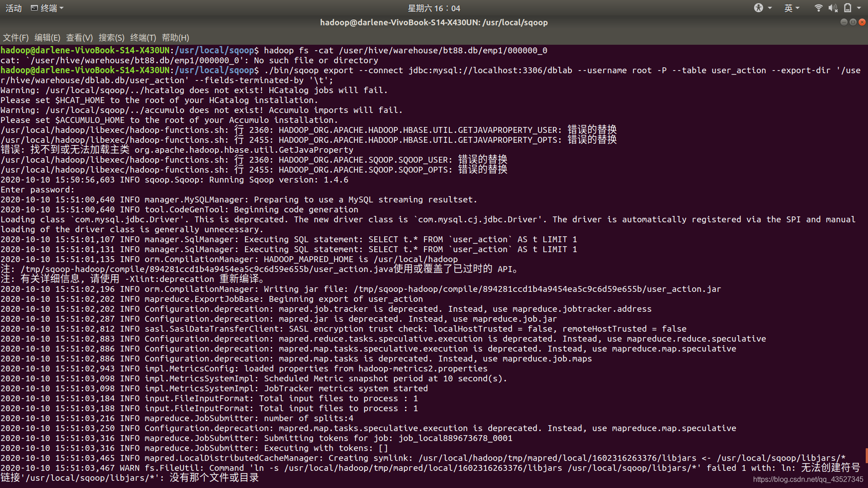Open the 英 input method menu
Viewport: 868px width, 488px height.
point(792,8)
